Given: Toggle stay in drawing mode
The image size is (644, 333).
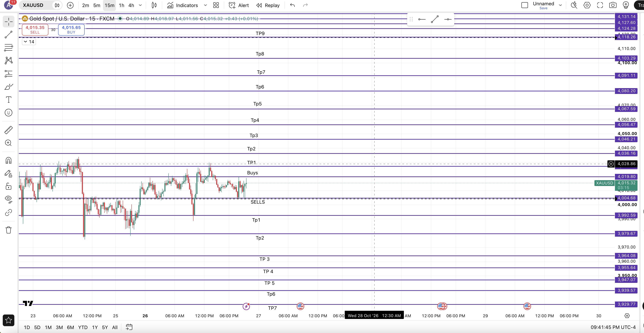Looking at the screenshot, I should [9, 174].
